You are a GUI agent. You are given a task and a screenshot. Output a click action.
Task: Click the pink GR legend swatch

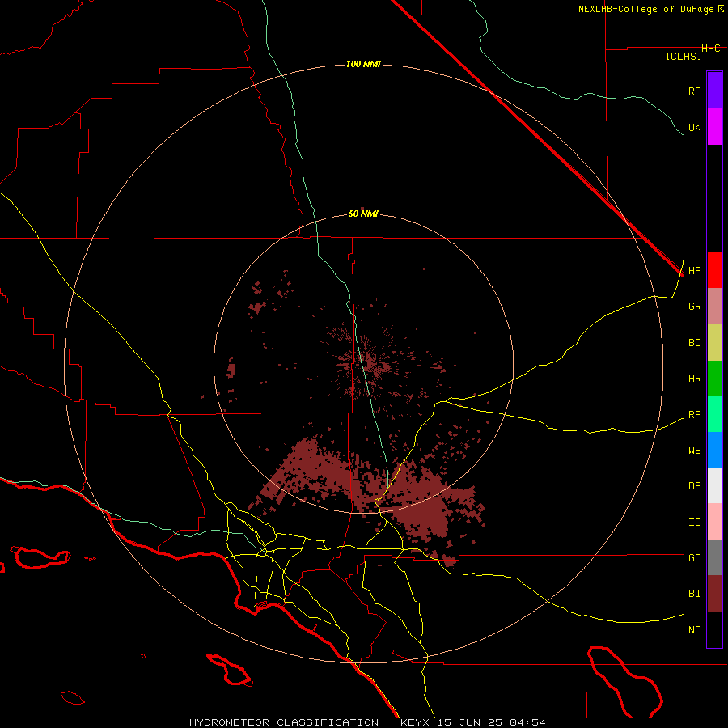click(x=714, y=307)
